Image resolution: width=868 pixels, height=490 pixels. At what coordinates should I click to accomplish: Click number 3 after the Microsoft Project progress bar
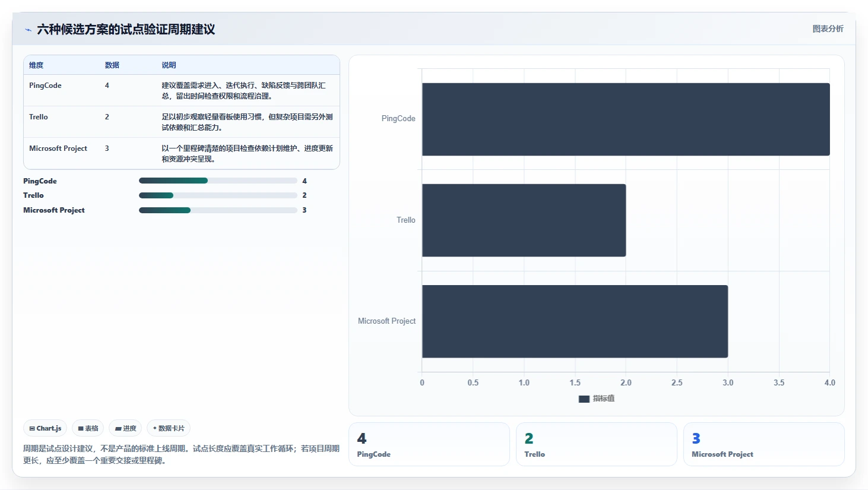pyautogui.click(x=305, y=210)
